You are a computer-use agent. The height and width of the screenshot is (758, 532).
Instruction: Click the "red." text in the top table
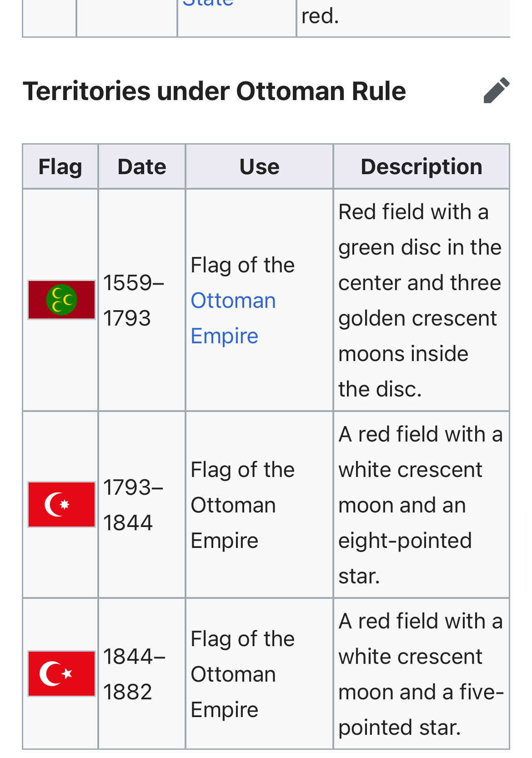point(320,16)
